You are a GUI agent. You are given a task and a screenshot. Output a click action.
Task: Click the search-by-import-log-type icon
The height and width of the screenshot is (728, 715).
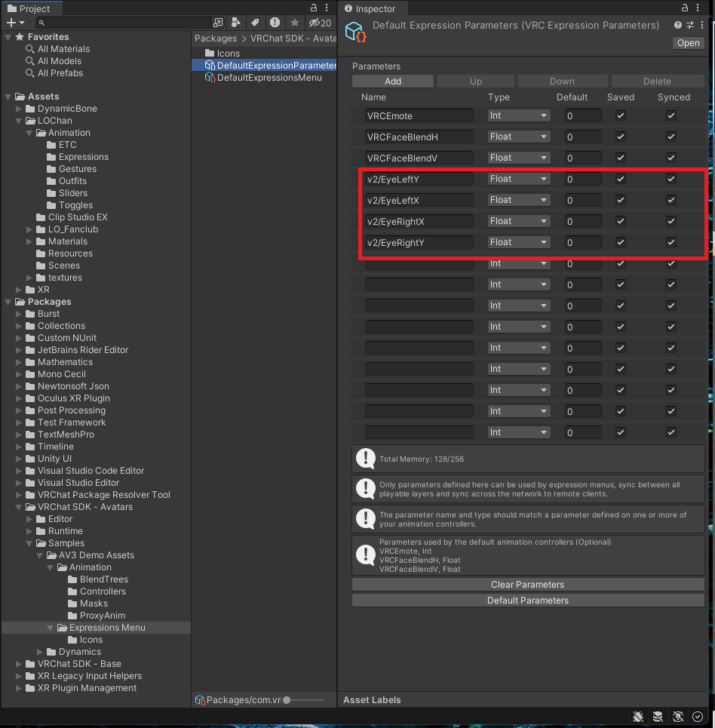pos(275,23)
